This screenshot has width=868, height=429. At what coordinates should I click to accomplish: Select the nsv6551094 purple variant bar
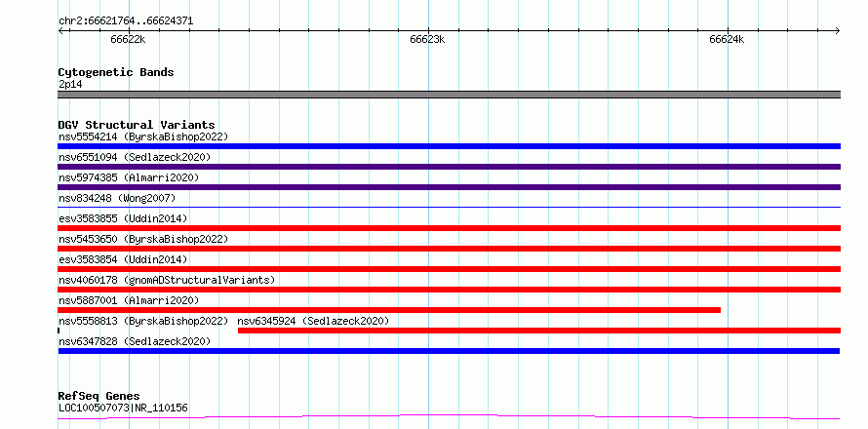[449, 167]
